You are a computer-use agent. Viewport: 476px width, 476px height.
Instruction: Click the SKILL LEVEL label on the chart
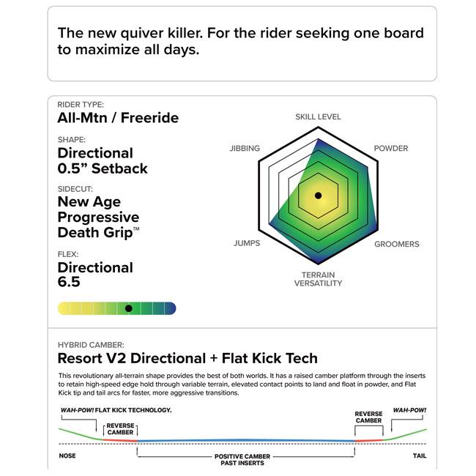pyautogui.click(x=318, y=117)
